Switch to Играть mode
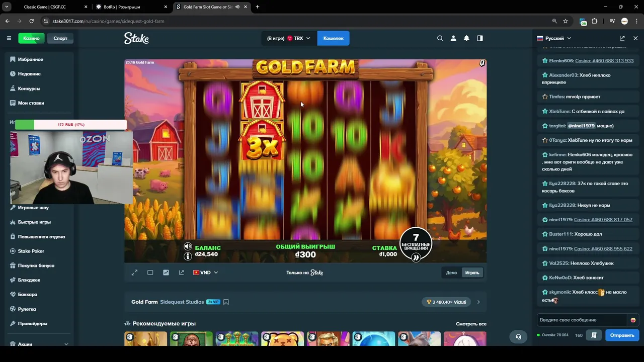Image resolution: width=644 pixels, height=362 pixels. 472,273
